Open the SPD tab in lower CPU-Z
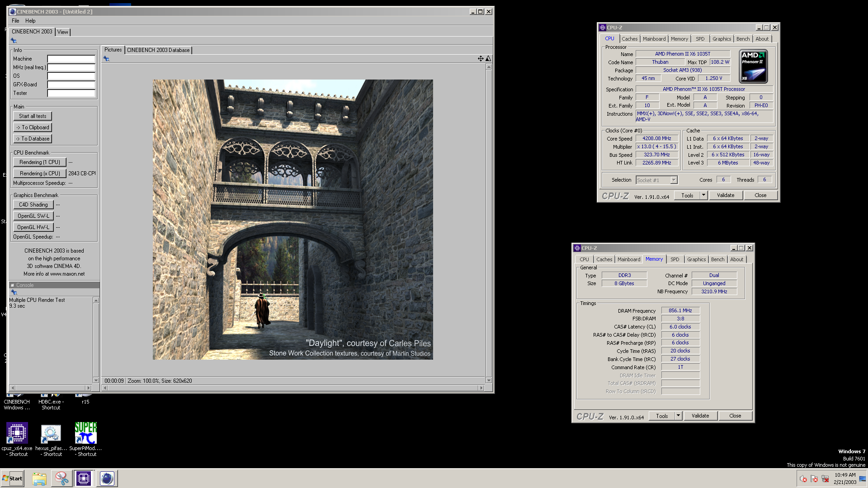The height and width of the screenshot is (488, 868). coord(675,259)
